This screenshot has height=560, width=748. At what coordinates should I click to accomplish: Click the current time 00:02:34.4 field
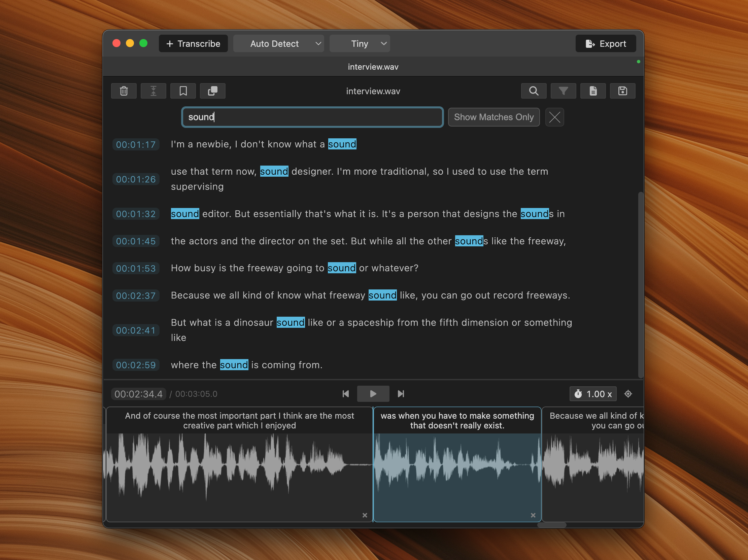click(x=138, y=394)
